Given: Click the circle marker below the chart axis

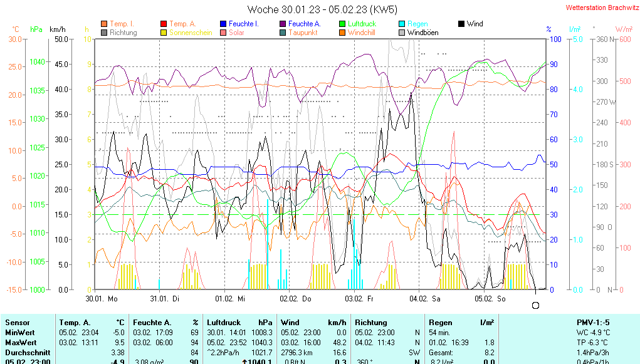Looking at the screenshot, I should 535,305.
